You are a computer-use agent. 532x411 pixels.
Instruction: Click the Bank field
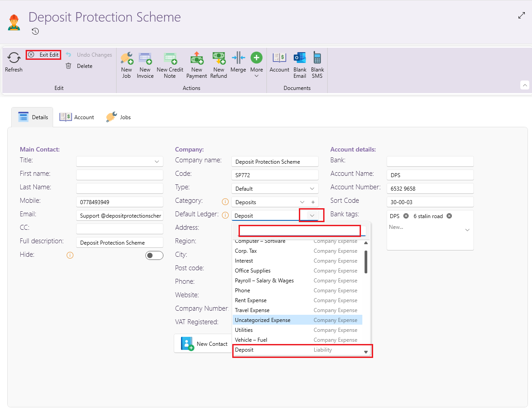click(430, 161)
